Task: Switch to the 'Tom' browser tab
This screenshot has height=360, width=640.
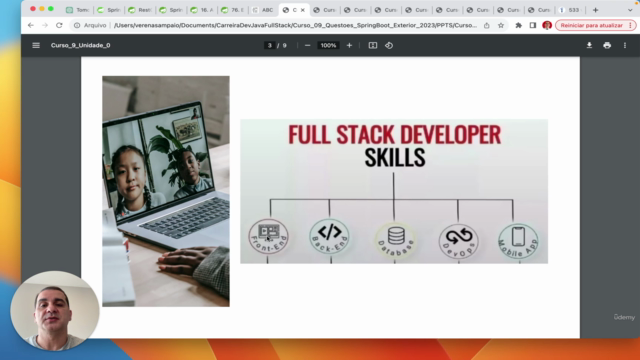Action: coord(78,10)
